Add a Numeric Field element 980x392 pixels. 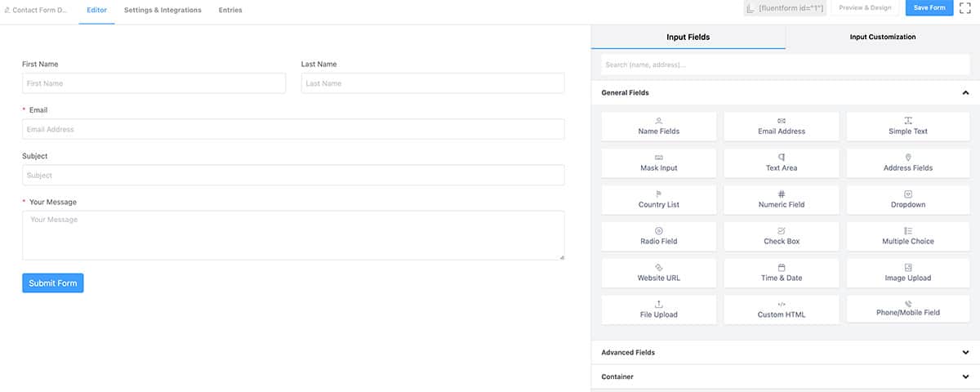(782, 199)
